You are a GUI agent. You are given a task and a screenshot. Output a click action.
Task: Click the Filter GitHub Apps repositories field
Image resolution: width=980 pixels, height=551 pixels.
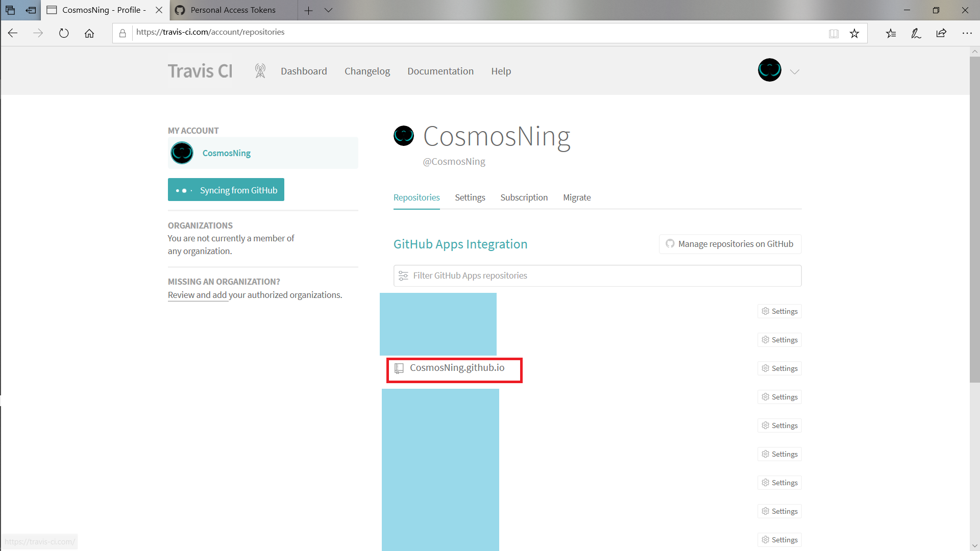click(x=597, y=275)
